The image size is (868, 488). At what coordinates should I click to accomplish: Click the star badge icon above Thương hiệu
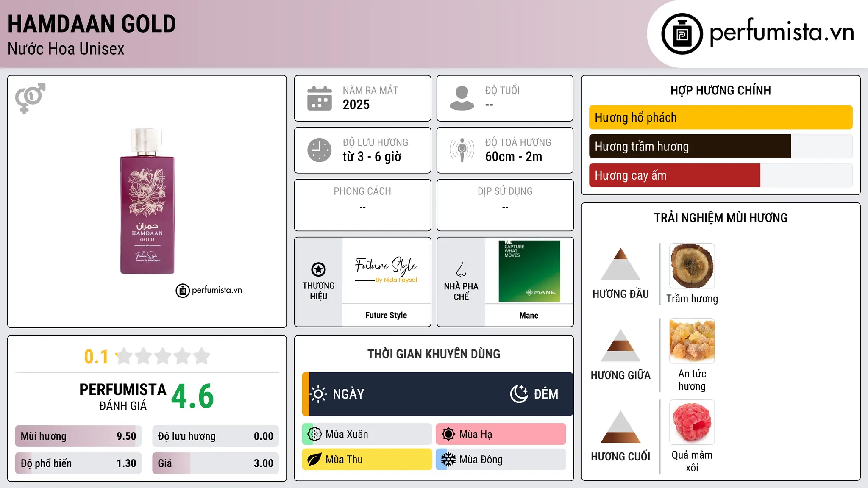pyautogui.click(x=319, y=269)
